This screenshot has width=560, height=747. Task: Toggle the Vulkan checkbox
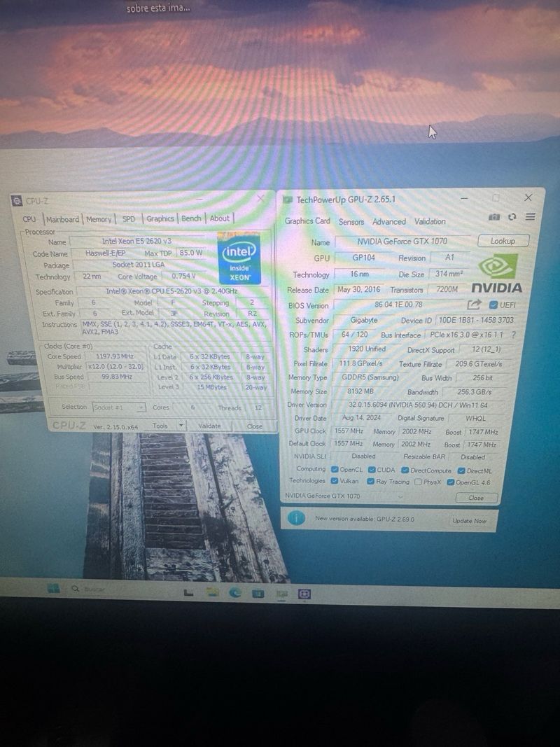click(335, 481)
